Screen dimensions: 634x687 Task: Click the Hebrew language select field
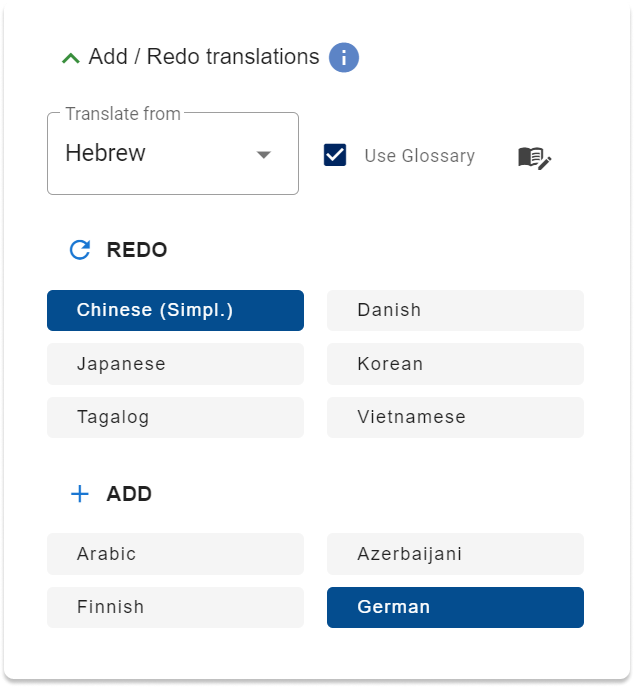pyautogui.click(x=173, y=153)
